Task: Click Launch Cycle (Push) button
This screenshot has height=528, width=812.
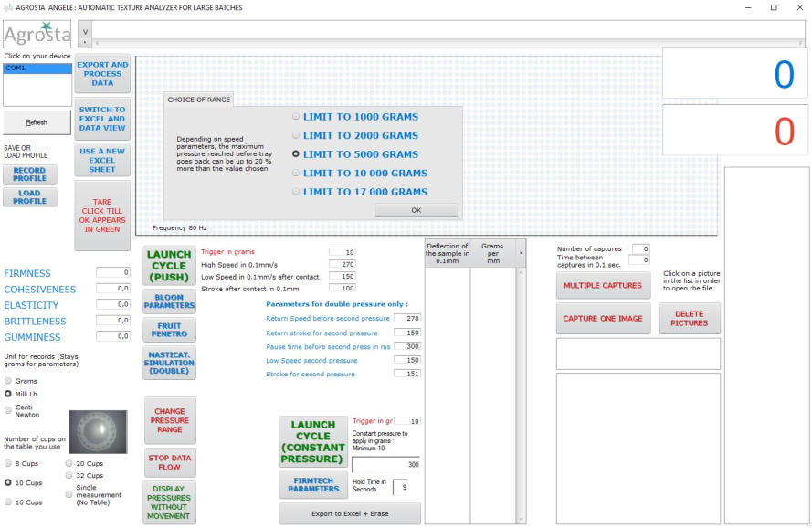Action: 169,266
